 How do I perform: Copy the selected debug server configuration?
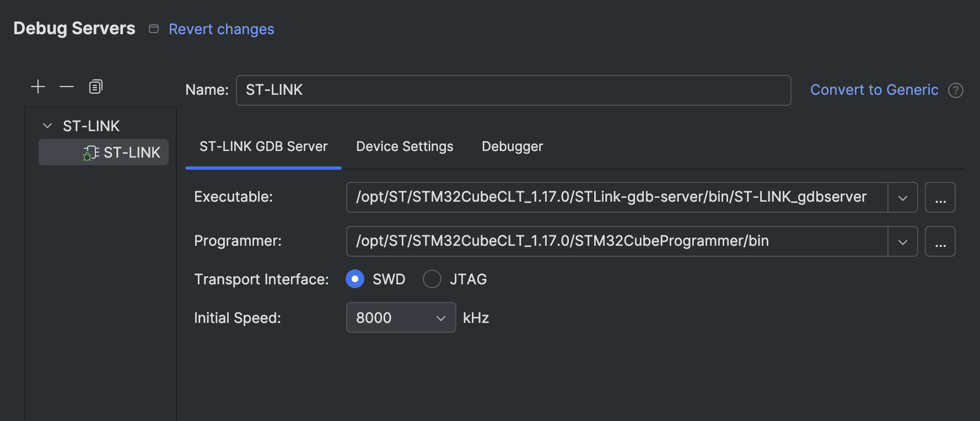tap(96, 87)
